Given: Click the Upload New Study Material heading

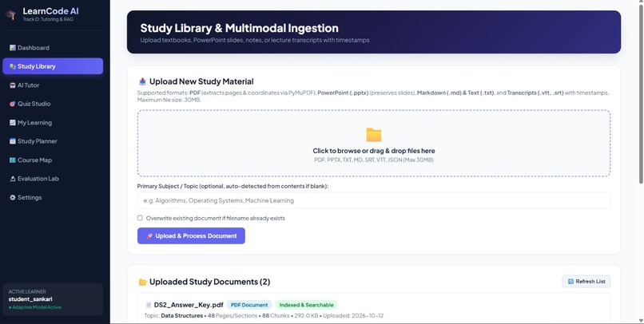Looking at the screenshot, I should coord(201,81).
